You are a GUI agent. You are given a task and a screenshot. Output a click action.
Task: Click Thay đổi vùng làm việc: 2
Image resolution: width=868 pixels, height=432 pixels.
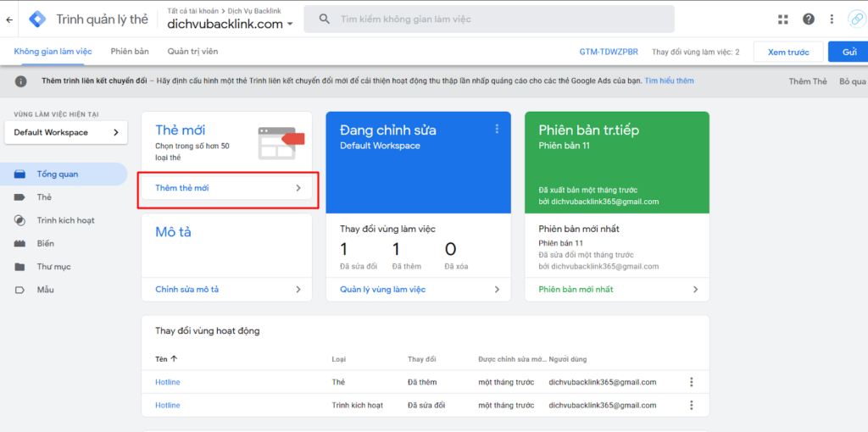(695, 52)
